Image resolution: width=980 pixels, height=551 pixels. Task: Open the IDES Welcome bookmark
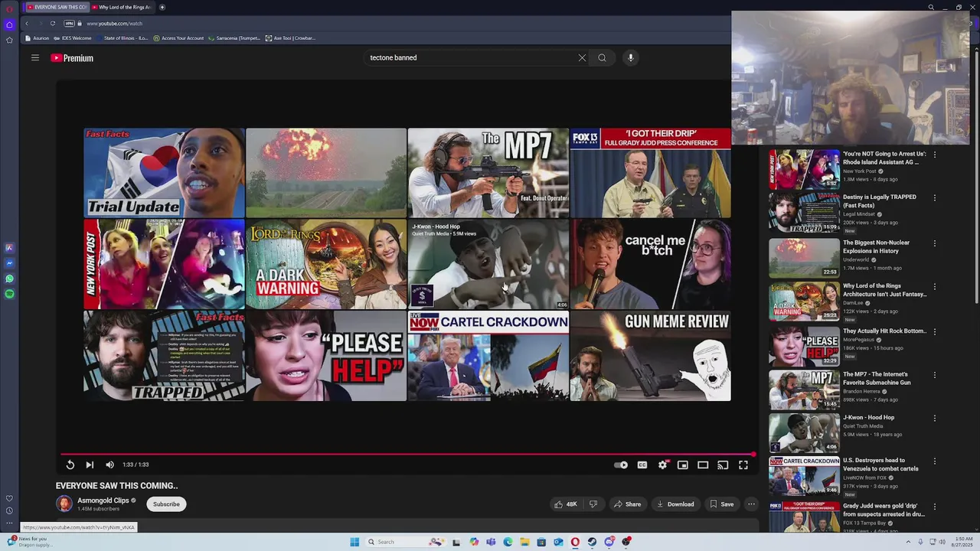[73, 38]
